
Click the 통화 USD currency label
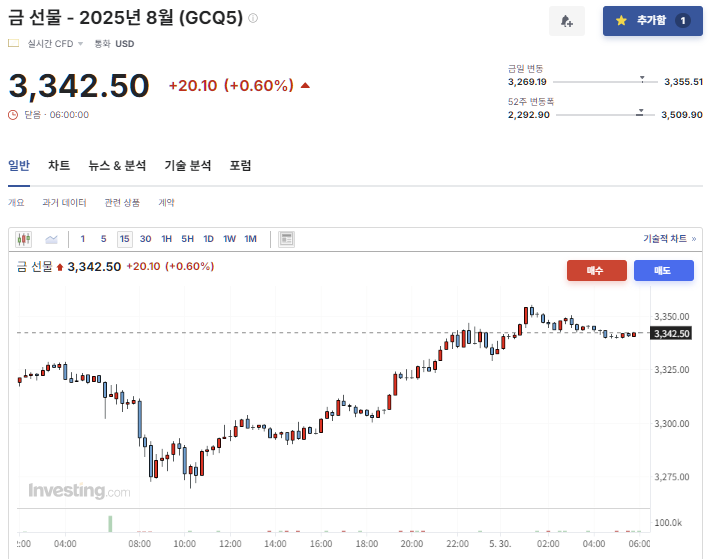(x=114, y=44)
